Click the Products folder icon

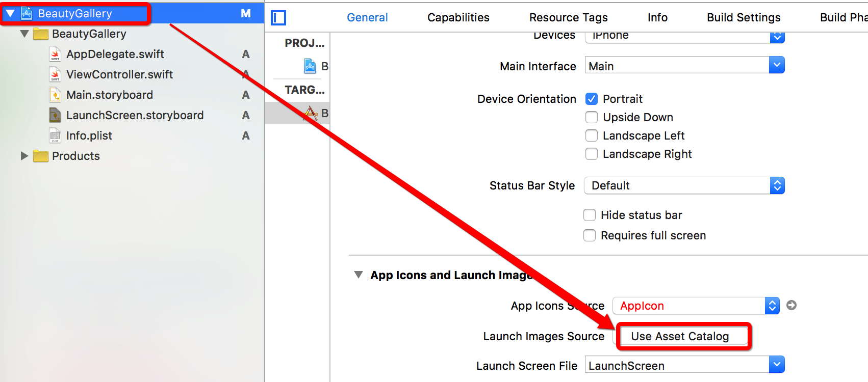tap(41, 156)
